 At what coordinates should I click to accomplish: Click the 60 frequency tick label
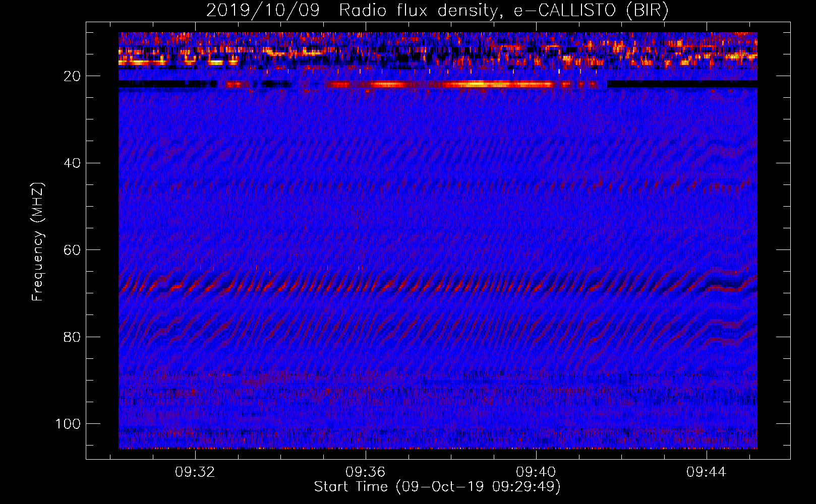click(x=72, y=250)
